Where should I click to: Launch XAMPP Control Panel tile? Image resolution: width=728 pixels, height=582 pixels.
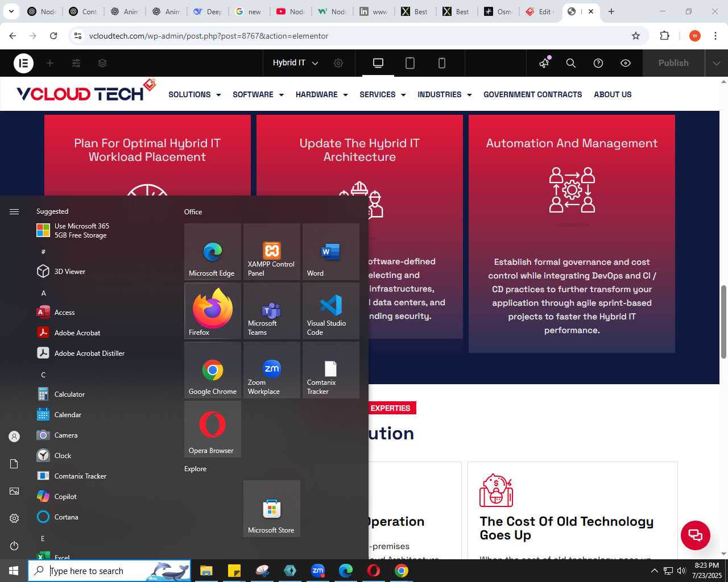(x=272, y=252)
